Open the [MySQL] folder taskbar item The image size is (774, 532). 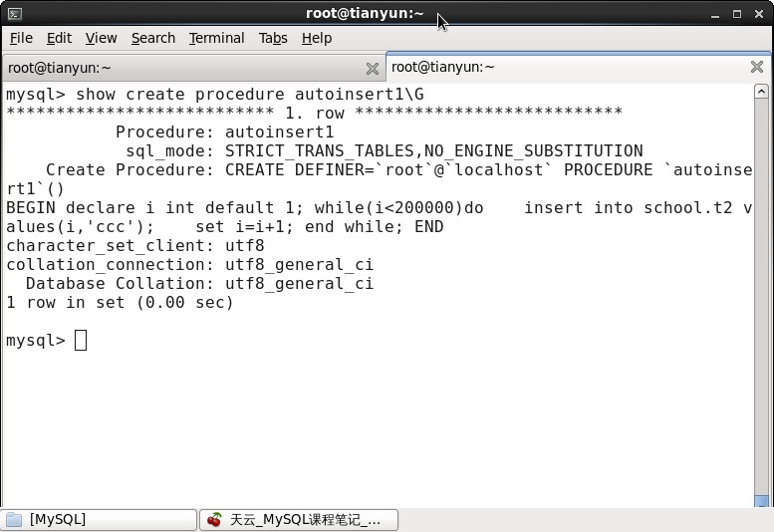click(99, 520)
